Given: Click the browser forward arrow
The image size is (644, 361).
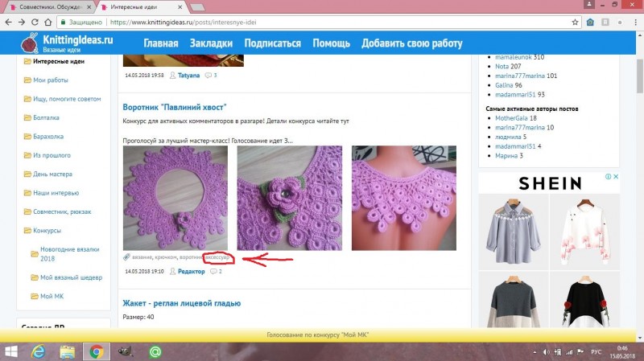Looking at the screenshot, I should pos(22,23).
